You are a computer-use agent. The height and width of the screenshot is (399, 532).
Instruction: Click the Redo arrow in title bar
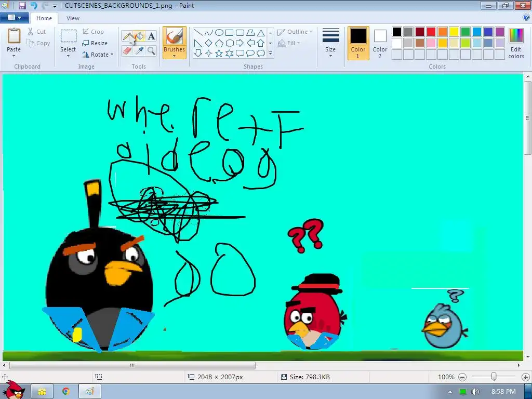point(45,5)
